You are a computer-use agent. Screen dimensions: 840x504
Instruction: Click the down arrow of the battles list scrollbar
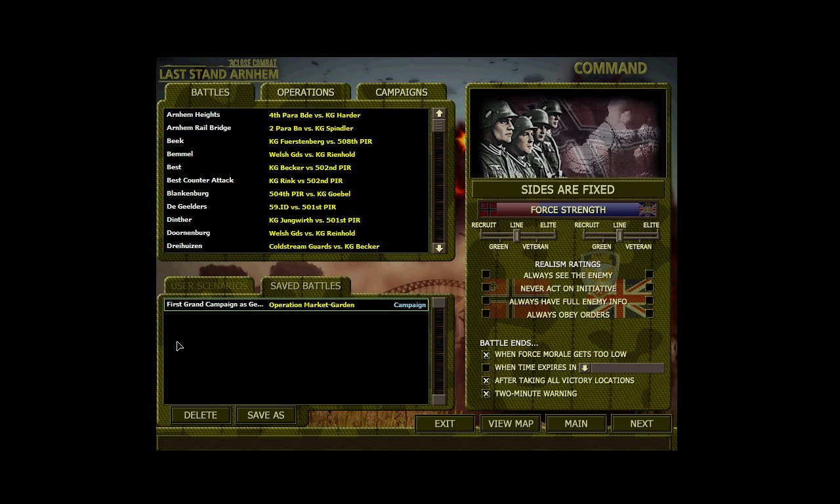(x=439, y=248)
